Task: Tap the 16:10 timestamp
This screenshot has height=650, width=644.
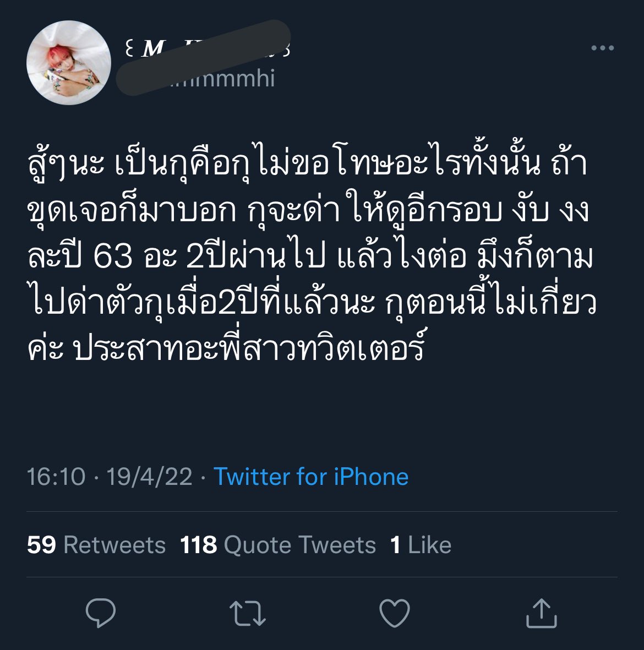Action: (x=56, y=477)
